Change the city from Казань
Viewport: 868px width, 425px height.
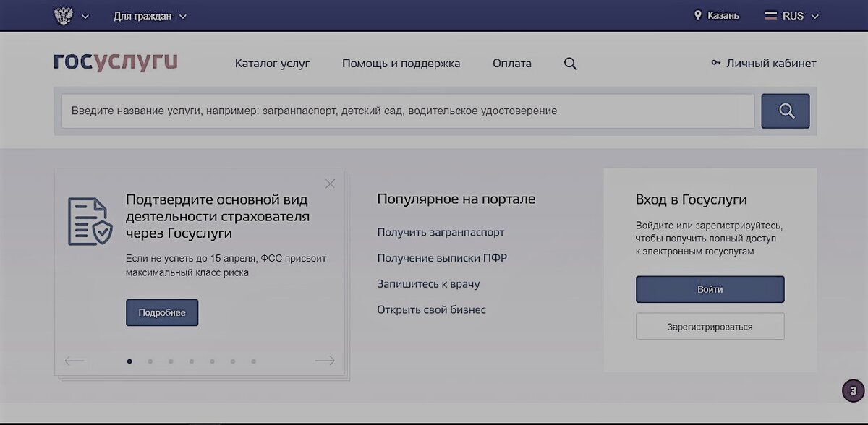click(723, 16)
